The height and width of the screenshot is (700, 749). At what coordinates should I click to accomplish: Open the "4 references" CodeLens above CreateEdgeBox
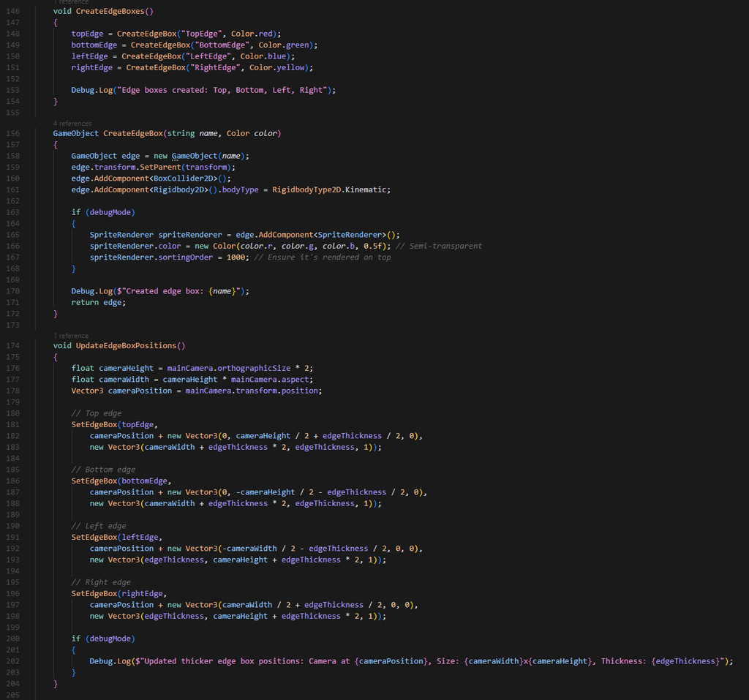[72, 124]
